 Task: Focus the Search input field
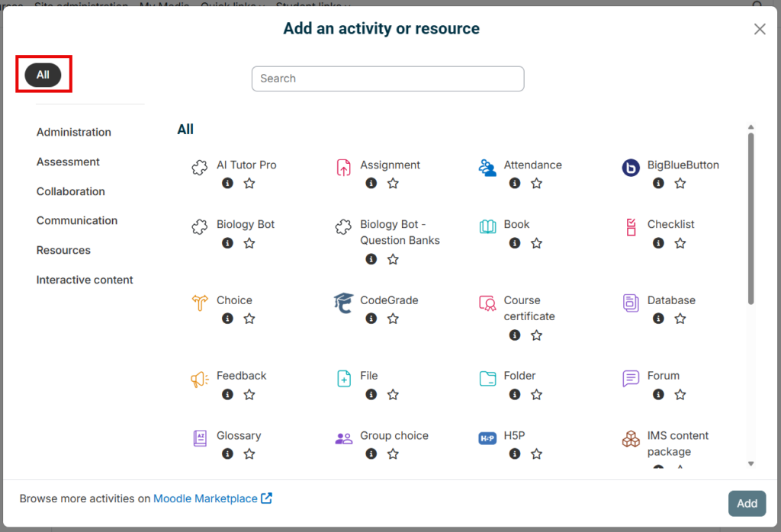(387, 79)
